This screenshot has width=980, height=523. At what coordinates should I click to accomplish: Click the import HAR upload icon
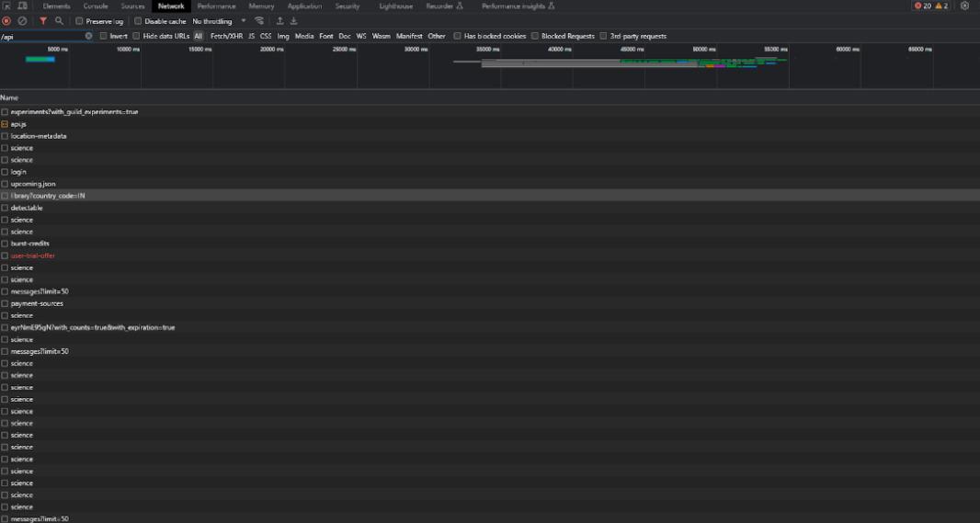280,21
